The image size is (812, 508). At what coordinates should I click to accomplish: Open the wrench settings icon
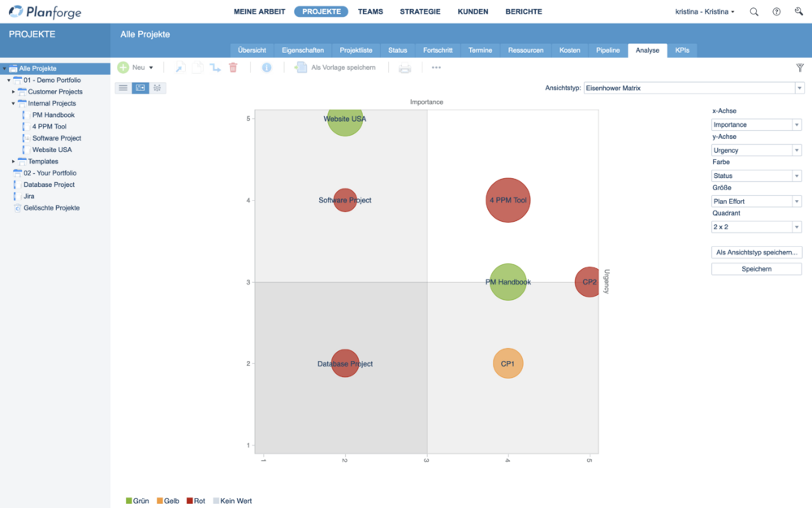point(798,12)
